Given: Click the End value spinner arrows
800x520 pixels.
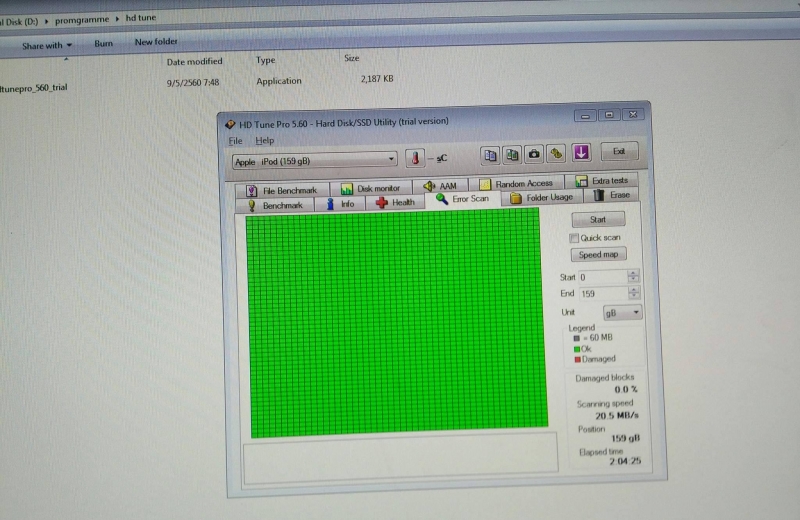Looking at the screenshot, I should tap(633, 294).
